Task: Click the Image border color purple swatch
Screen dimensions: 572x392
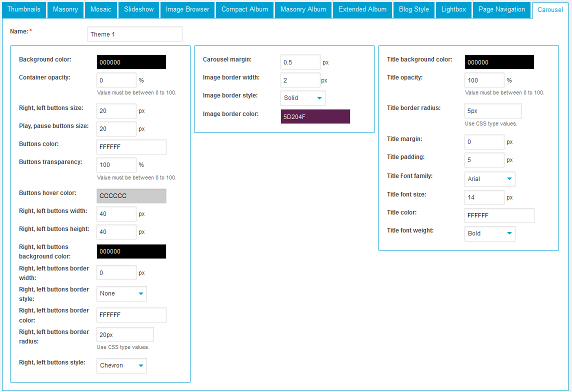Action: (x=315, y=116)
